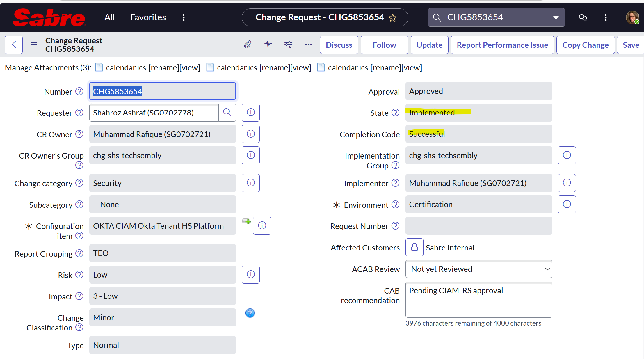This screenshot has height=359, width=644.
Task: Show Requester record info icon
Action: [251, 112]
